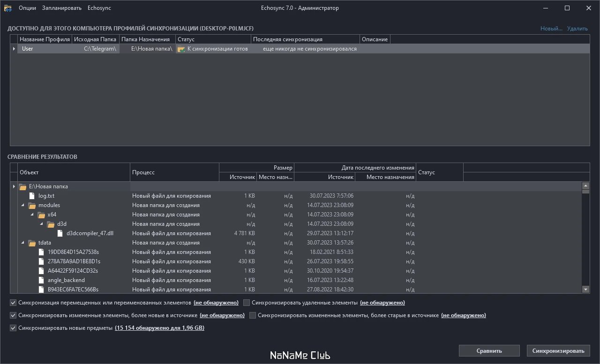Click the Объект column header

[74, 172]
